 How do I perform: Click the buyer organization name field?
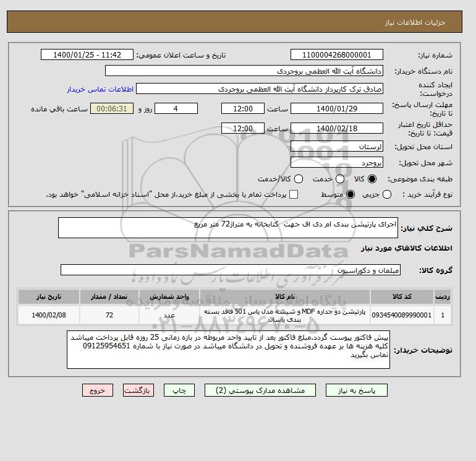point(244,71)
